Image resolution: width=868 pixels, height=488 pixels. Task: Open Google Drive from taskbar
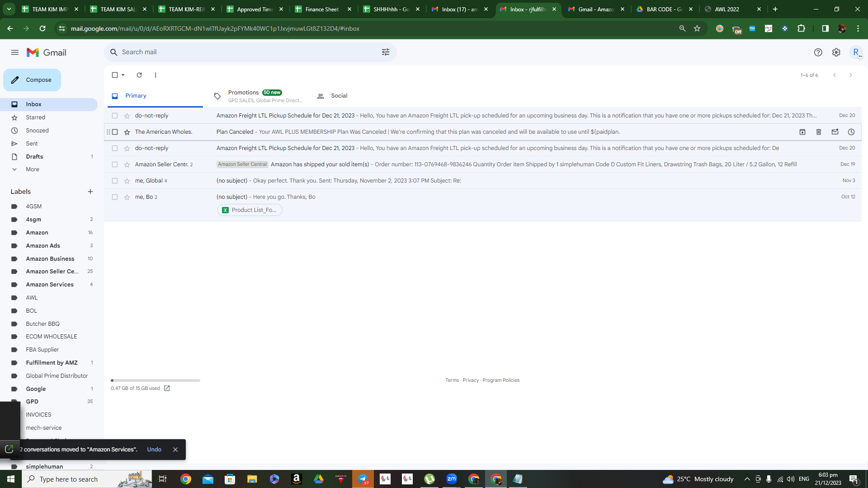pos(319,479)
